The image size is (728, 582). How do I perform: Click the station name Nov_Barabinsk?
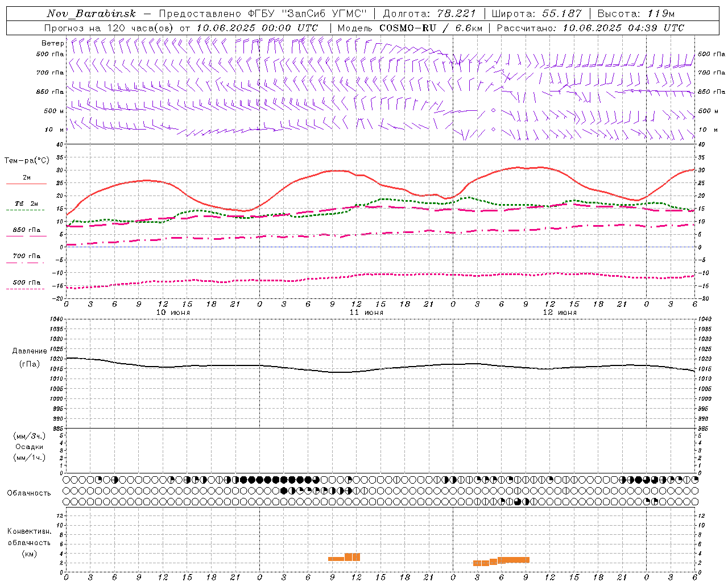(x=91, y=14)
